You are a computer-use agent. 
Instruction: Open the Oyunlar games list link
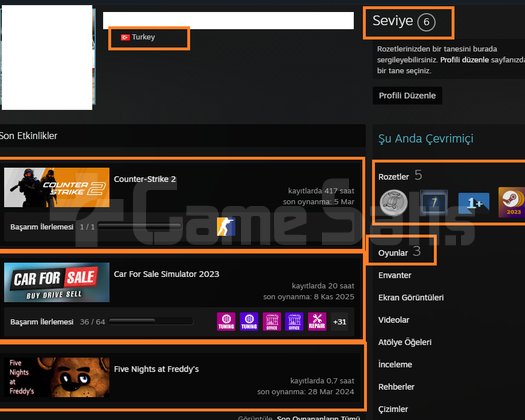pos(393,253)
